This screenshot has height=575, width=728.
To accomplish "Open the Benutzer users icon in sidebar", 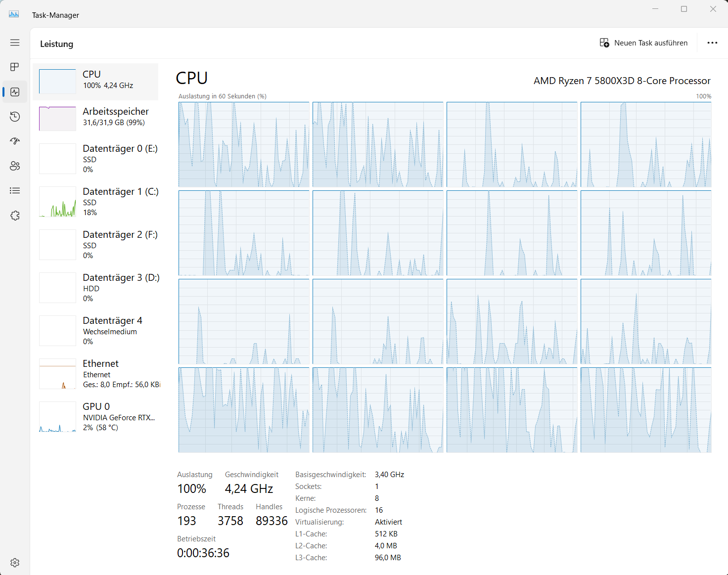I will click(x=15, y=166).
